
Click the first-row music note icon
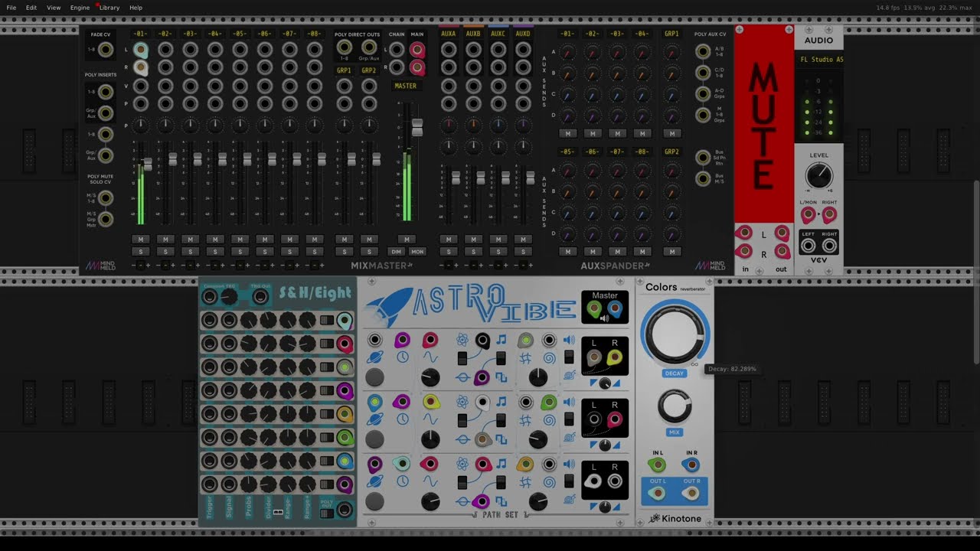click(x=501, y=339)
